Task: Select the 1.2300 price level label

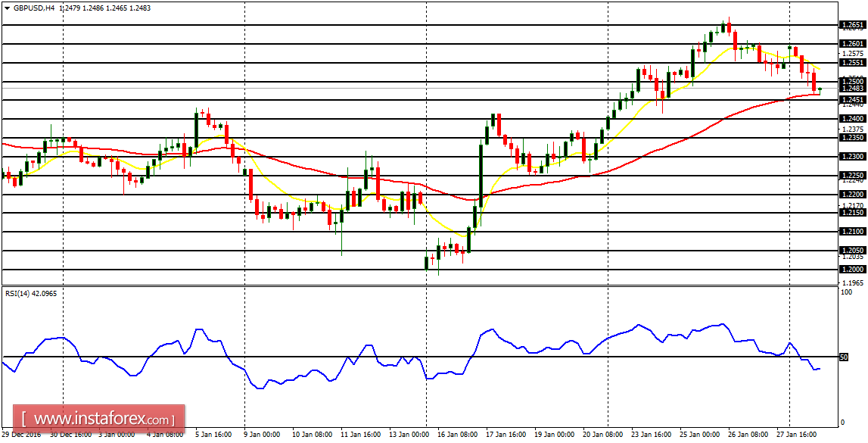Action: [x=852, y=157]
